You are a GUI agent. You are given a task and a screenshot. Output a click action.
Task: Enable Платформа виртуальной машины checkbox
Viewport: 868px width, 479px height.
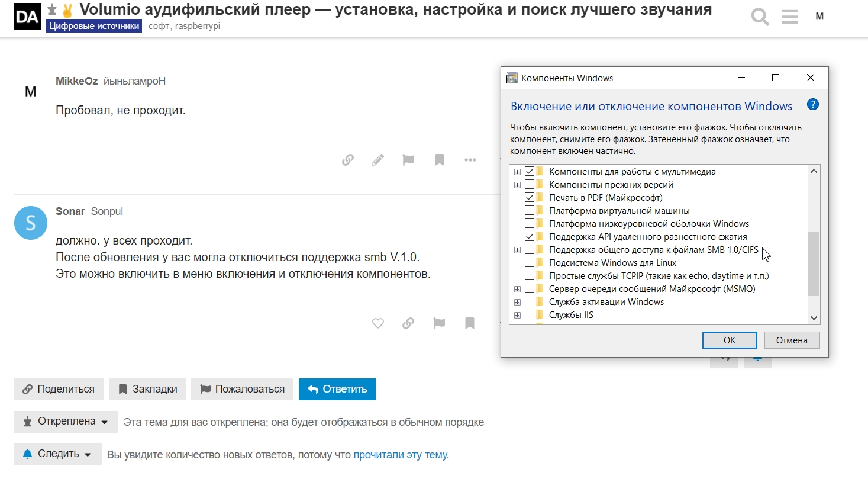click(530, 210)
